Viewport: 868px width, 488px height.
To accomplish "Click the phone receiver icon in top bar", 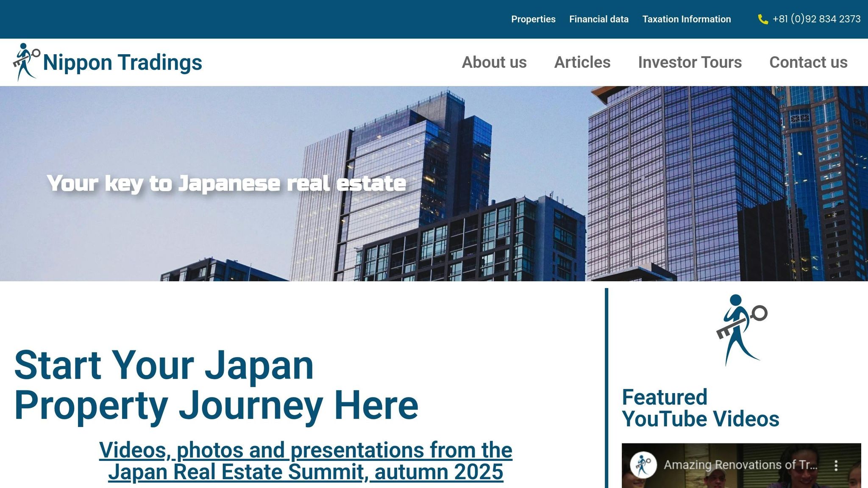I will 764,19.
